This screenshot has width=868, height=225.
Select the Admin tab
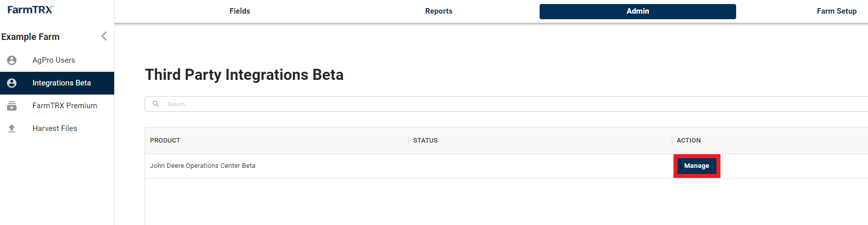(x=638, y=11)
